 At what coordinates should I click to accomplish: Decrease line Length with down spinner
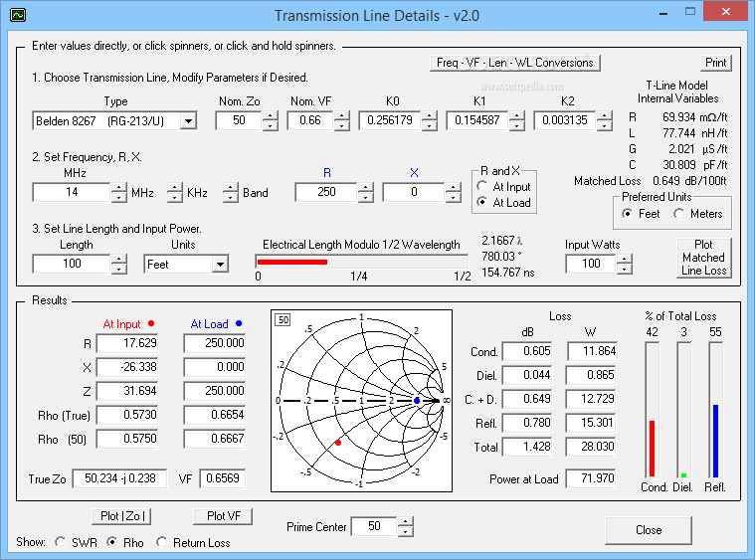tap(119, 270)
